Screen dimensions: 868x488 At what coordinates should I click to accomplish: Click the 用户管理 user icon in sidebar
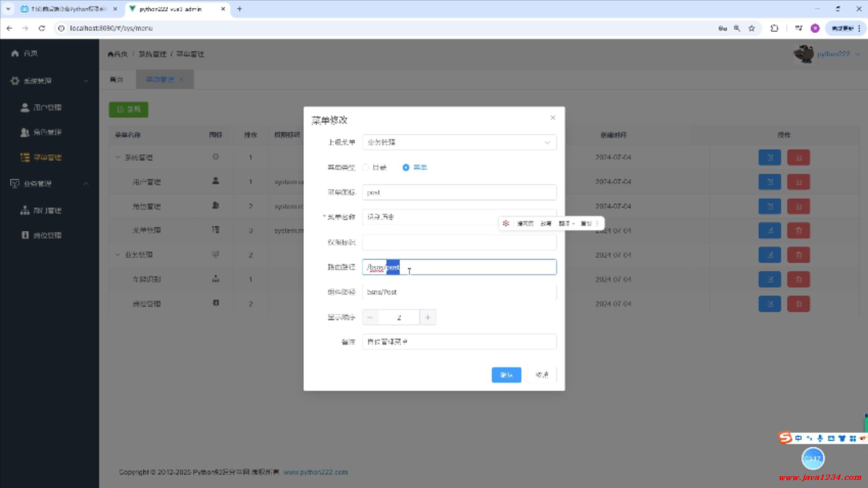[25, 108]
